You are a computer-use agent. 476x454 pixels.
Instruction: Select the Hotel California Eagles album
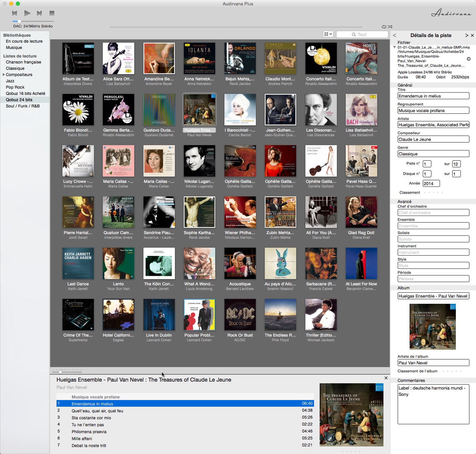click(118, 314)
